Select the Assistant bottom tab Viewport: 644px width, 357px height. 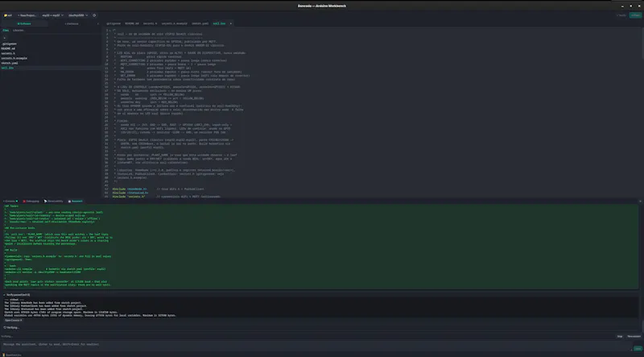click(x=76, y=201)
